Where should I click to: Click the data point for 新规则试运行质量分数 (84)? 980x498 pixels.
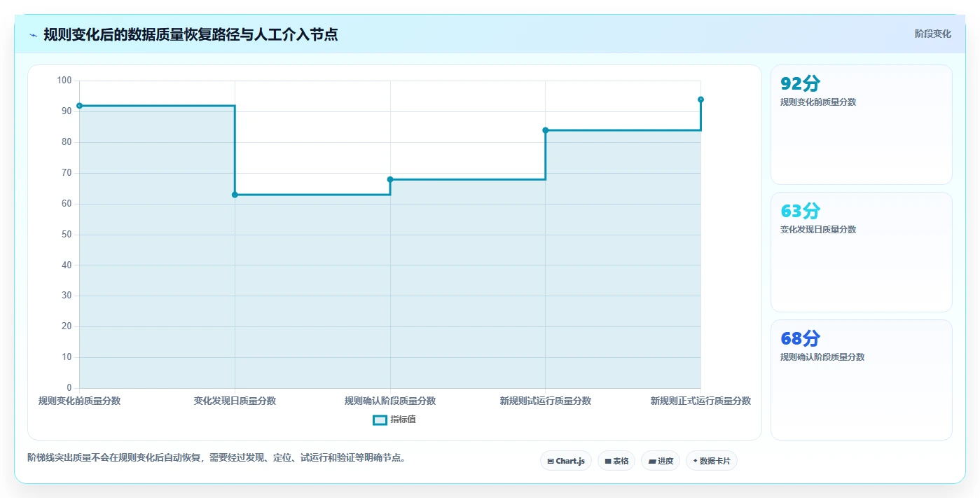pyautogui.click(x=545, y=130)
